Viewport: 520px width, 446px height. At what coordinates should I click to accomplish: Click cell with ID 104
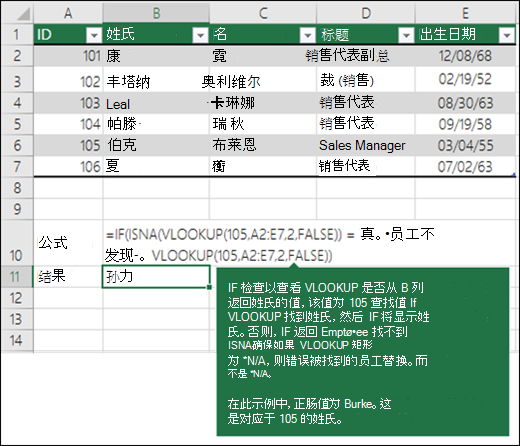[x=68, y=124]
